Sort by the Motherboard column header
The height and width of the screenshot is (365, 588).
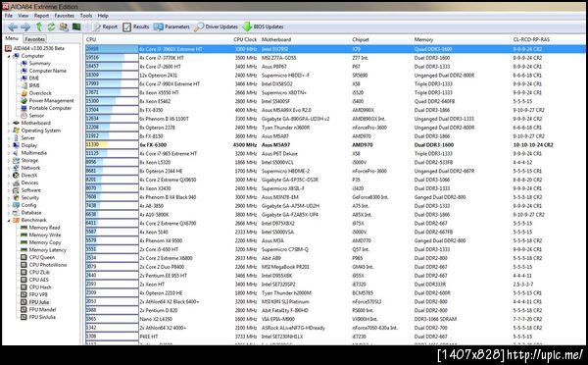276,39
